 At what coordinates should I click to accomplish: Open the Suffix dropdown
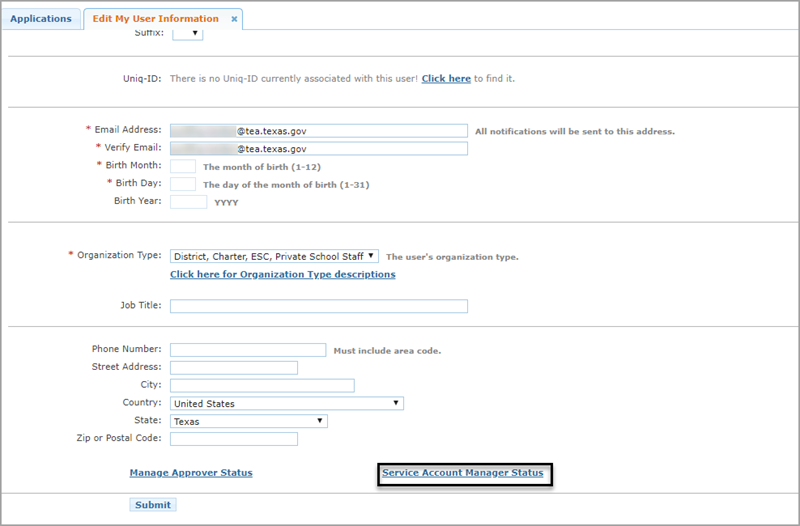[x=187, y=33]
